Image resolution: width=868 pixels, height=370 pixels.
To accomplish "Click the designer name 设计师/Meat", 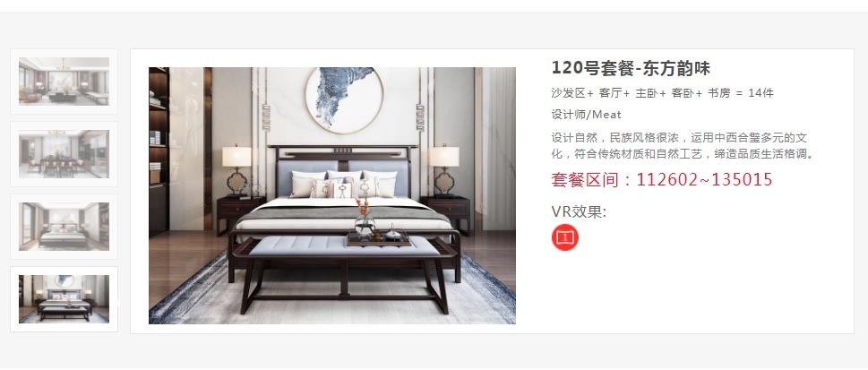I will [586, 115].
